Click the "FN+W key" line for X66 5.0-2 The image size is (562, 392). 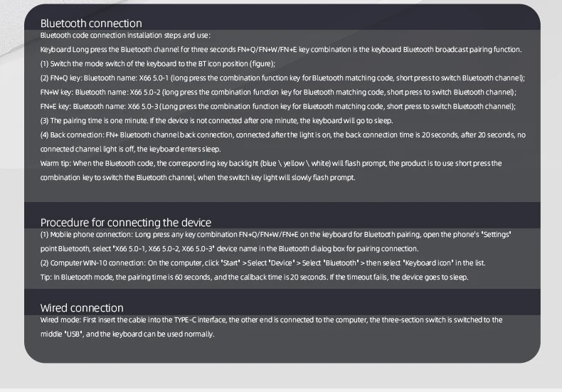click(x=278, y=92)
